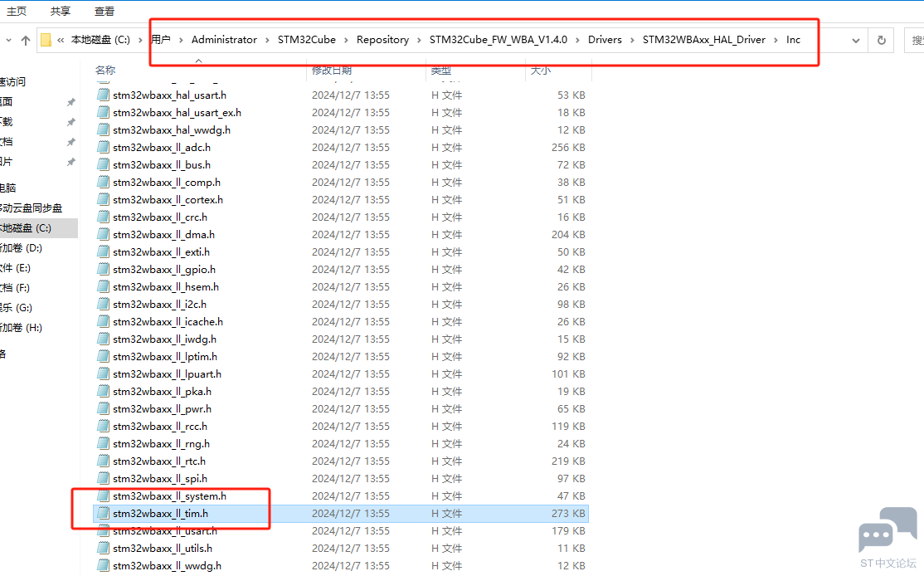Select file name stm32wbaxx_ll_utils.h
Screen dimensions: 924x576
[163, 549]
